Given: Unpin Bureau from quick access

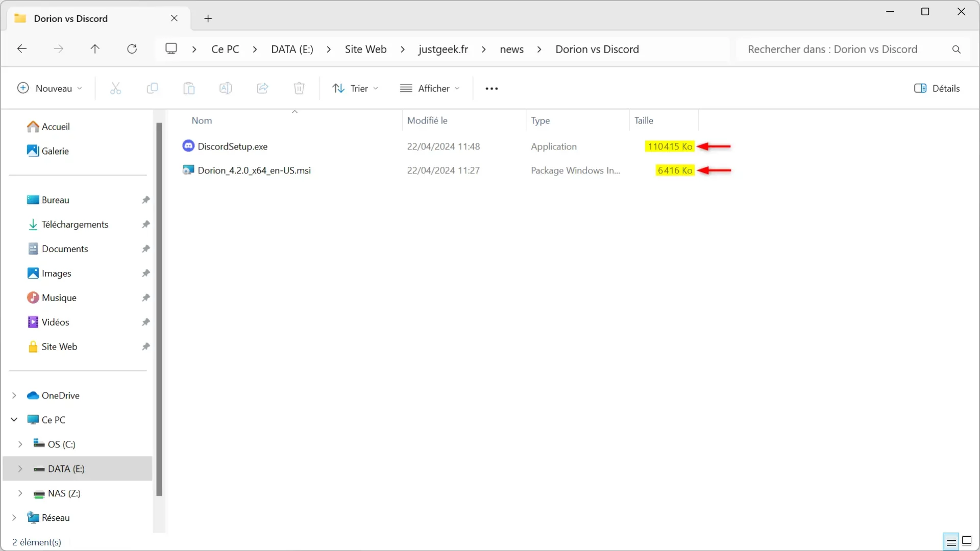Looking at the screenshot, I should tap(146, 199).
